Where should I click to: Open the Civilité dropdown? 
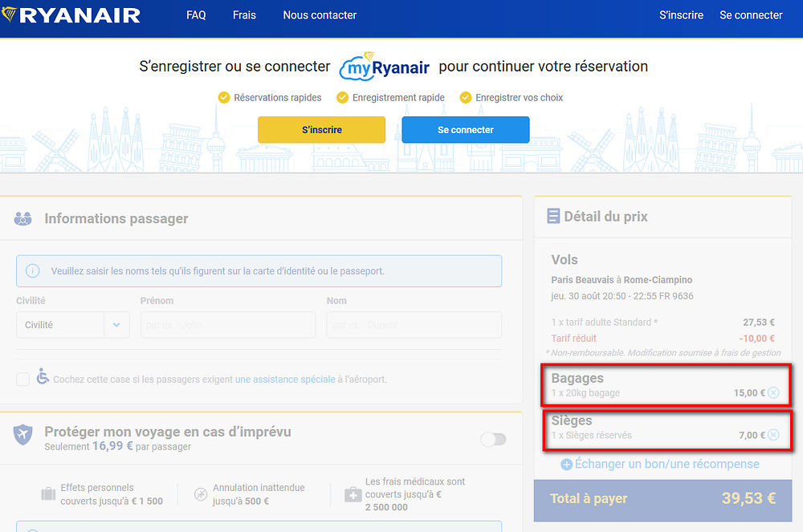click(73, 325)
